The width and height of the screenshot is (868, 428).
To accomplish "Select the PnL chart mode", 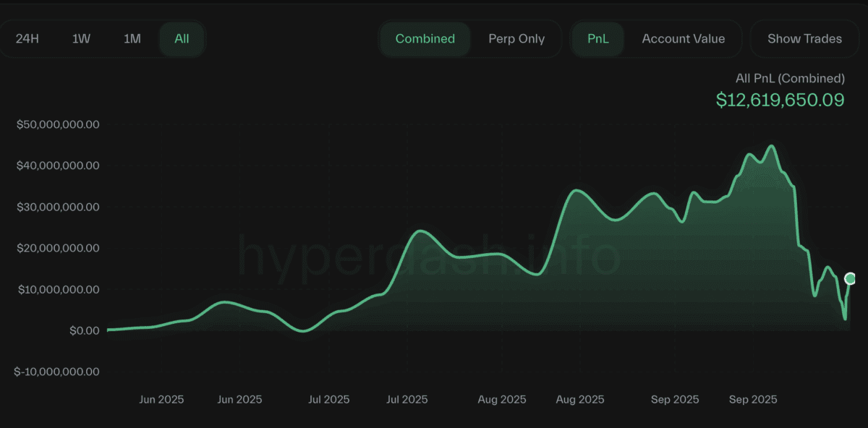I will (597, 38).
